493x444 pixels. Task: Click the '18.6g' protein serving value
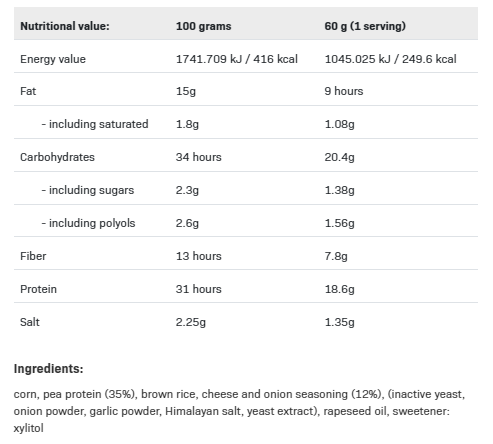pyautogui.click(x=339, y=289)
